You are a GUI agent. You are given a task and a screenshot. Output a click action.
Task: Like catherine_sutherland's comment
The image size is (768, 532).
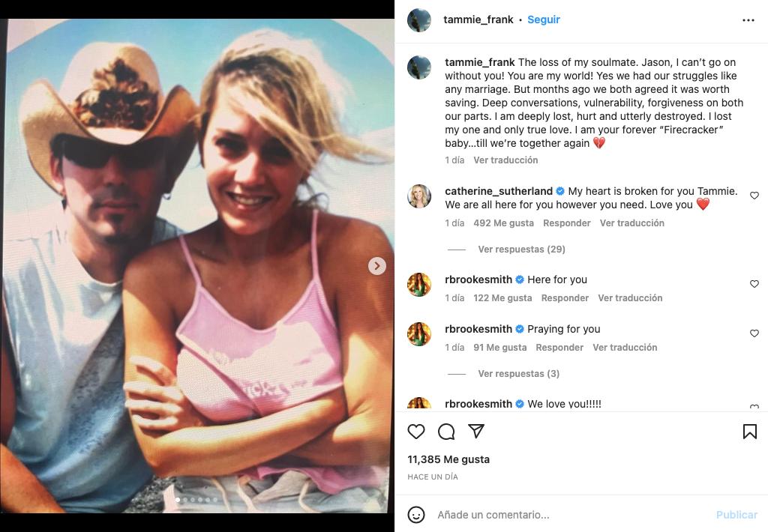(x=754, y=196)
